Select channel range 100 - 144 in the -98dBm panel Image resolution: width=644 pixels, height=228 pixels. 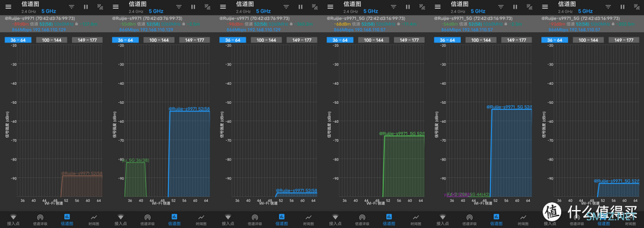[266, 40]
